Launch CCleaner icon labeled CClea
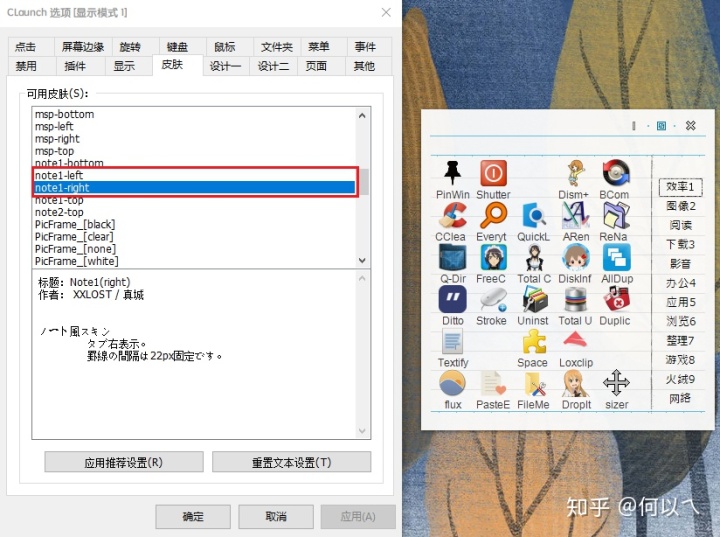Image resolution: width=720 pixels, height=537 pixels. pos(452,215)
